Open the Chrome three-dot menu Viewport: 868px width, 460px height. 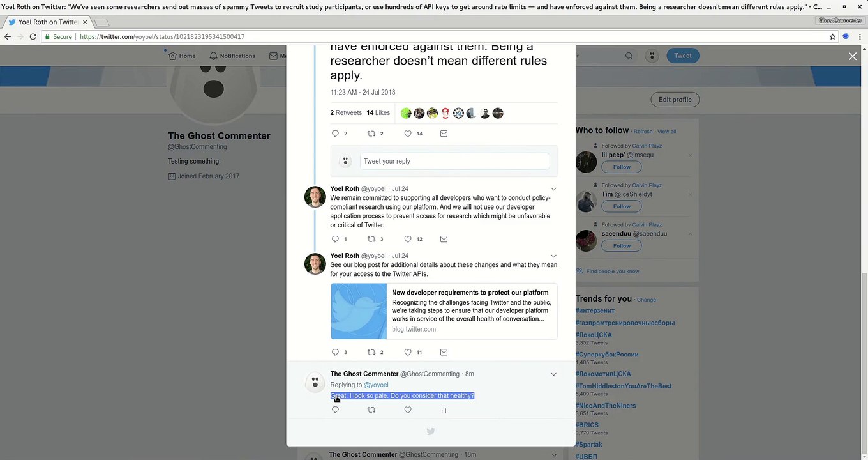pos(859,37)
